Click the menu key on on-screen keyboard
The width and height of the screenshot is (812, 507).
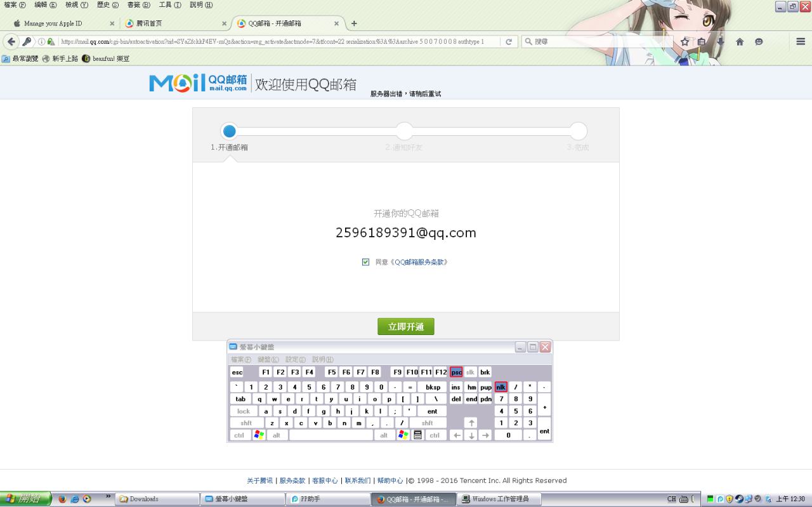coord(418,435)
